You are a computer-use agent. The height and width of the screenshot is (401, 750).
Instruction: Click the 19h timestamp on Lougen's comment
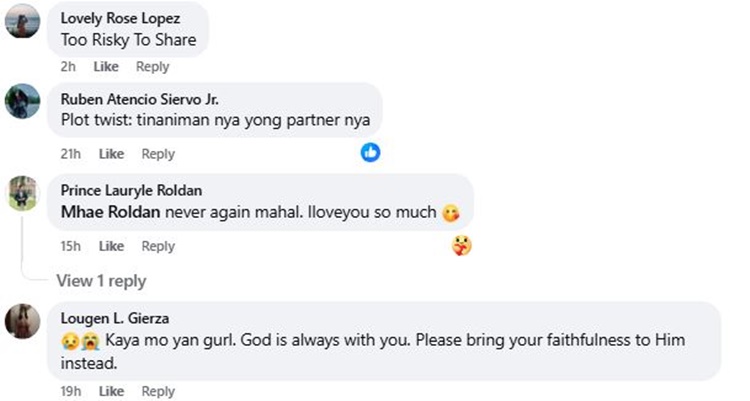point(70,391)
